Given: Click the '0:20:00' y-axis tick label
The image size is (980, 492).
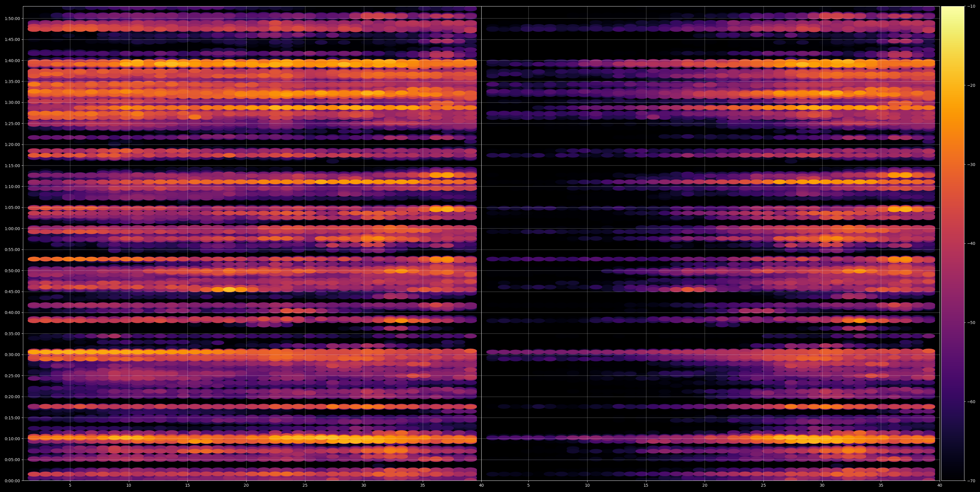Looking at the screenshot, I should pyautogui.click(x=13, y=397).
